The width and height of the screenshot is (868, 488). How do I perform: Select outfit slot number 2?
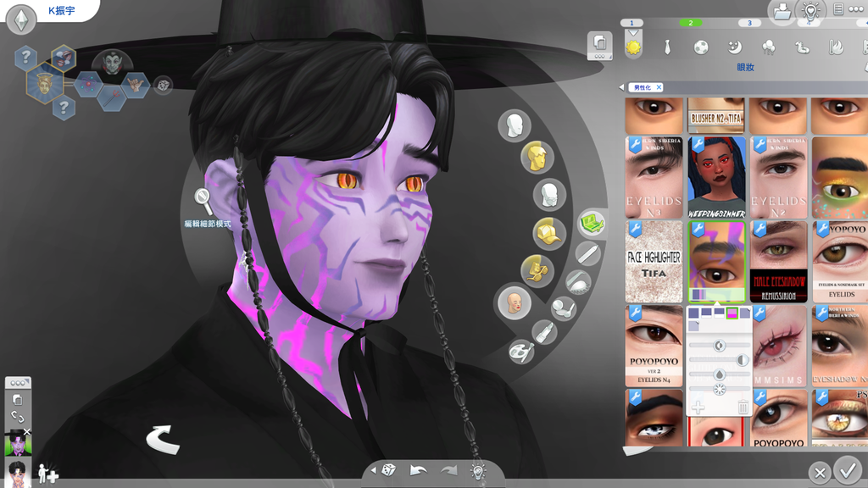(x=690, y=23)
